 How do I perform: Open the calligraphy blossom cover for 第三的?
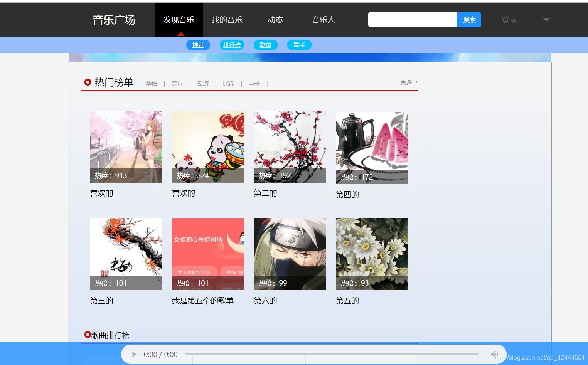[126, 254]
